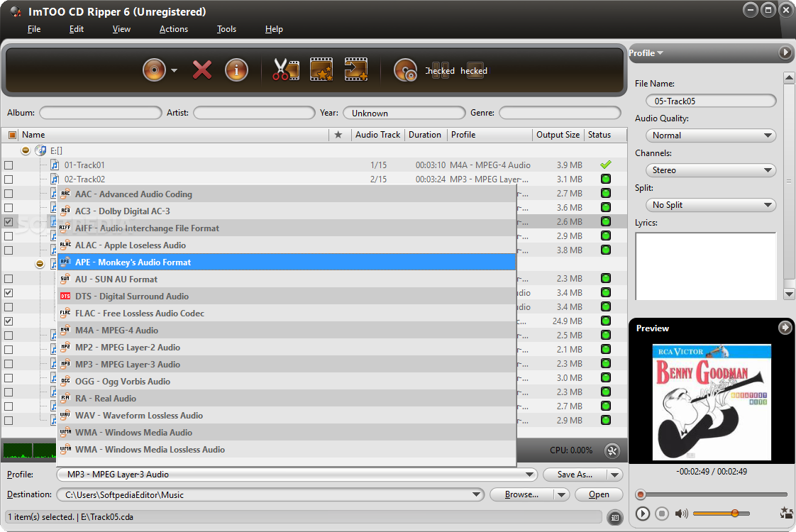This screenshot has height=532, width=796.
Task: Click the FLAC format icon
Action: click(x=65, y=314)
